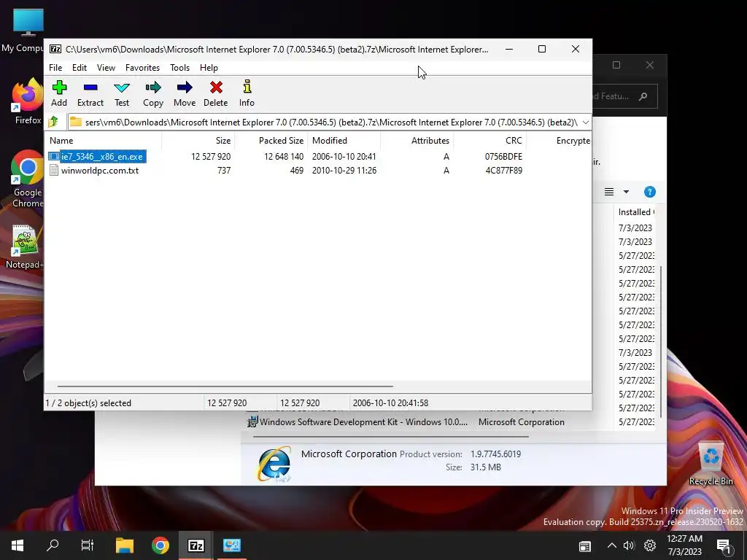Open Firefox desktop shortcut
Screen dimensions: 747x560
point(28,102)
